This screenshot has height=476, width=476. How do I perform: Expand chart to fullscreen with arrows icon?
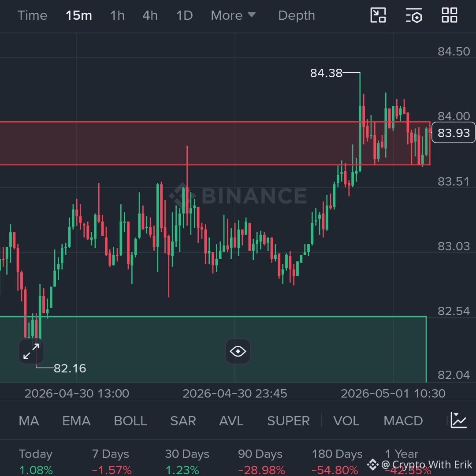tap(31, 352)
